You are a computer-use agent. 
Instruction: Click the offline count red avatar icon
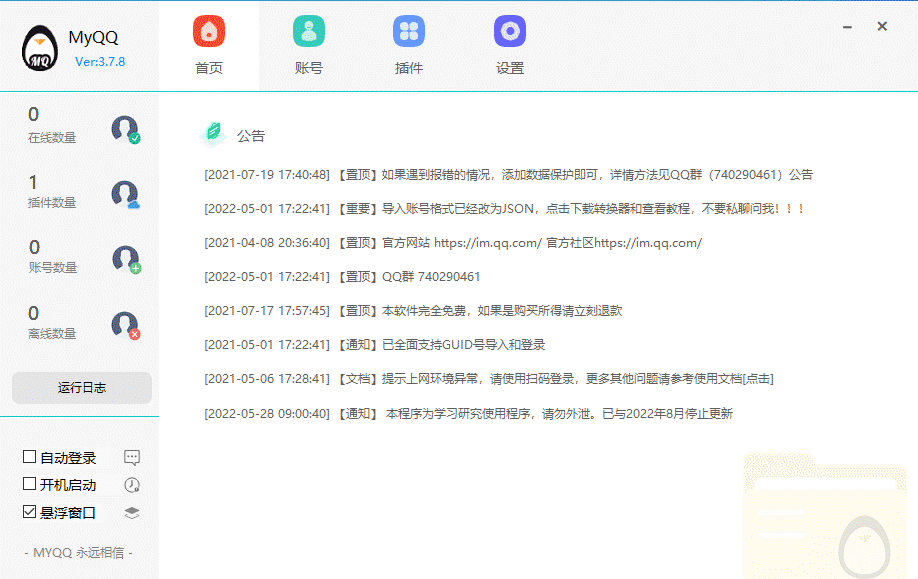(126, 326)
